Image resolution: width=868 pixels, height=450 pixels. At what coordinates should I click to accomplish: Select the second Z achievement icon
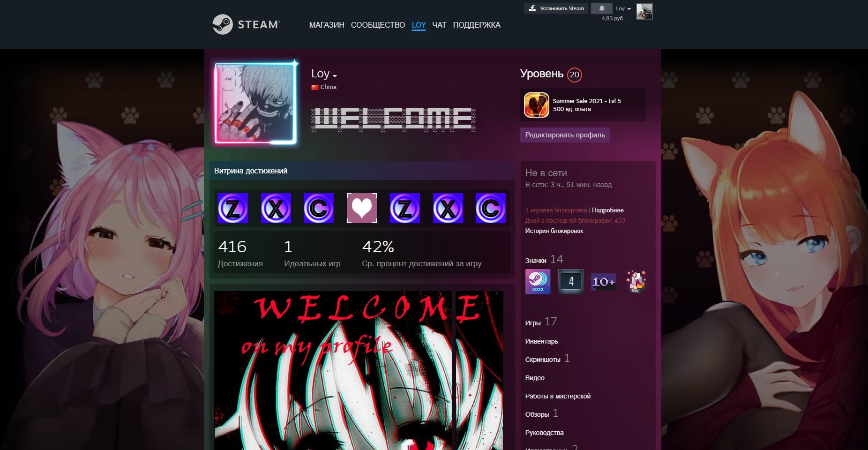[405, 208]
